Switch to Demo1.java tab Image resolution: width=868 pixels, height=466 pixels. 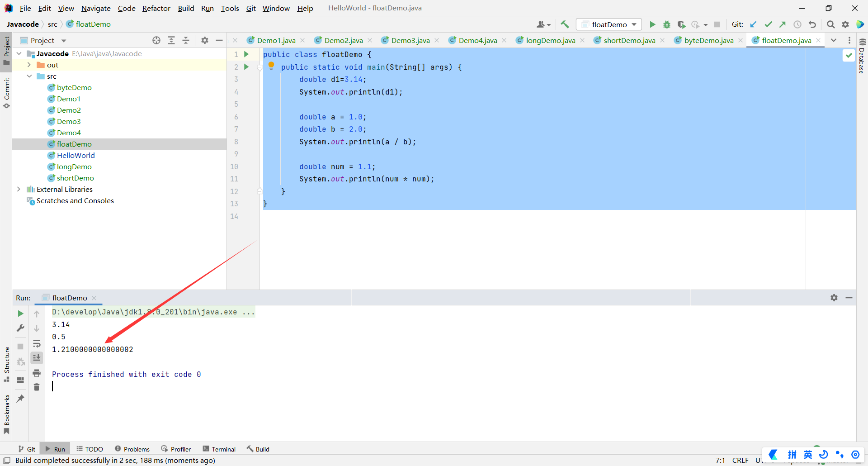click(276, 40)
